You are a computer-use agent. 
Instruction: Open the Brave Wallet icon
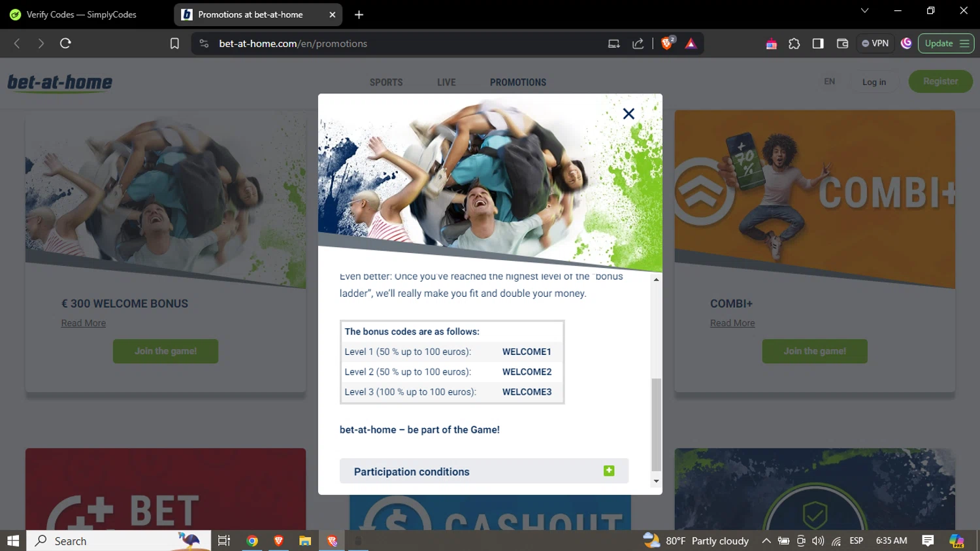(842, 44)
